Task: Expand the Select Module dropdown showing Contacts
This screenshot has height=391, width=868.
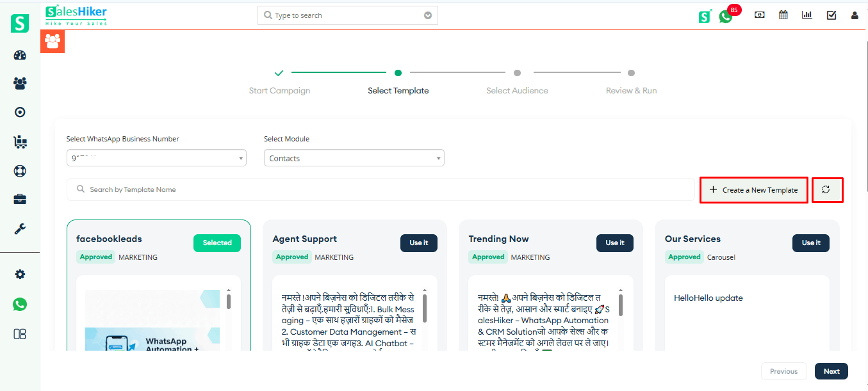Action: point(354,157)
